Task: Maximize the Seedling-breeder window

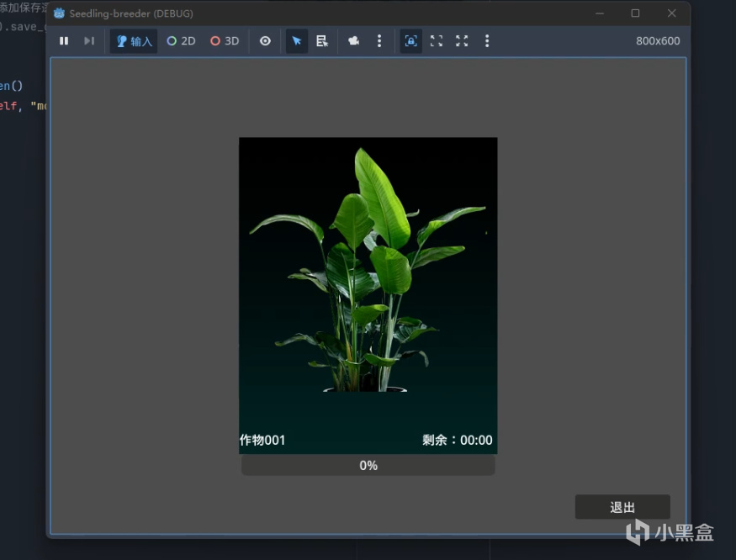Action: [x=635, y=13]
